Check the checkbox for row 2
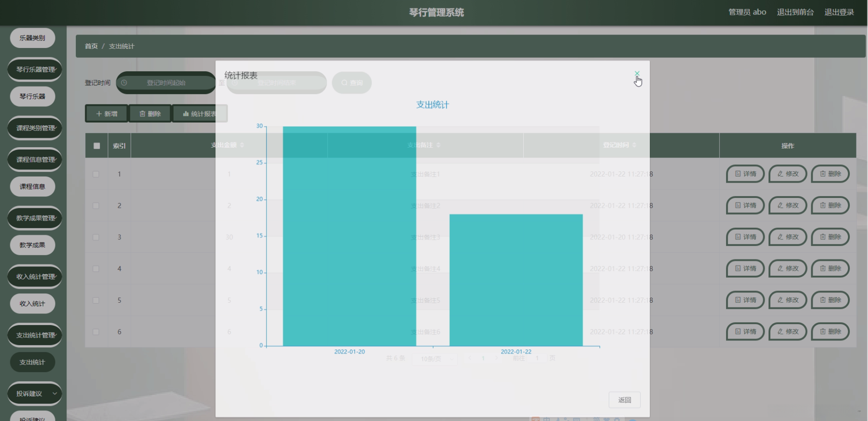The image size is (868, 421). (x=96, y=206)
